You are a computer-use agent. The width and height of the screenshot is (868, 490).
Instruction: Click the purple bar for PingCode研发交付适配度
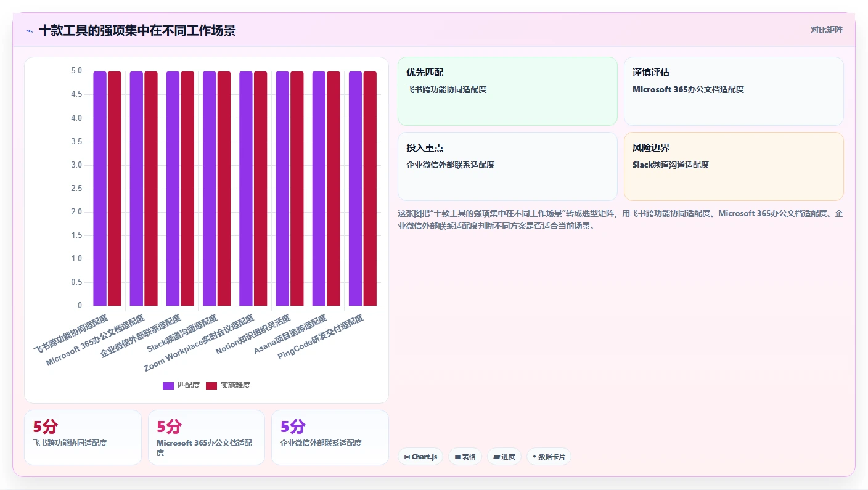coord(355,189)
